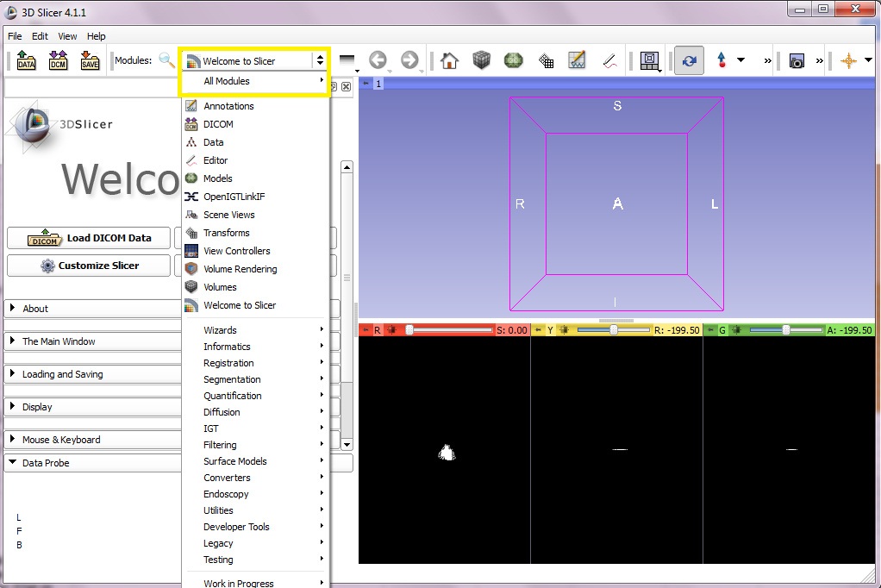Open the File menu
881x588 pixels.
pos(13,36)
